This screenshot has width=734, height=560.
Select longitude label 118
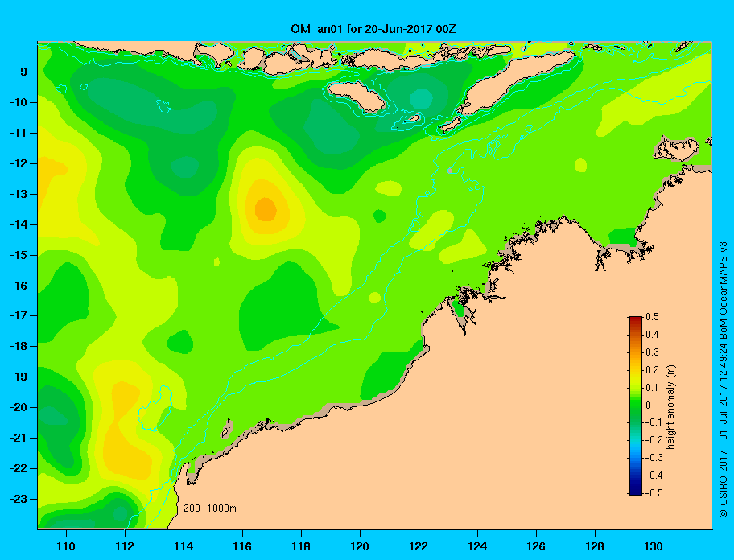pyautogui.click(x=301, y=546)
